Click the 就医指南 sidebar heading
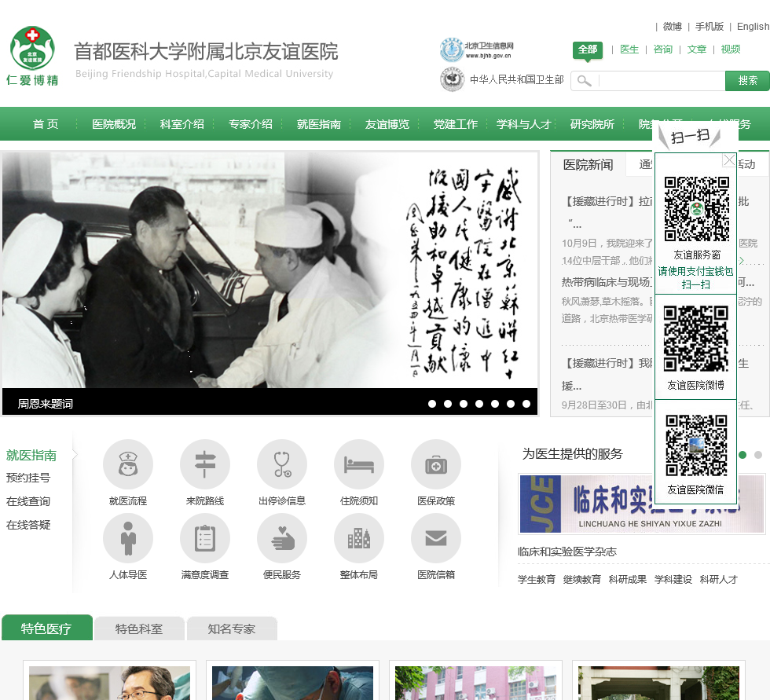This screenshot has width=770, height=700. click(31, 456)
